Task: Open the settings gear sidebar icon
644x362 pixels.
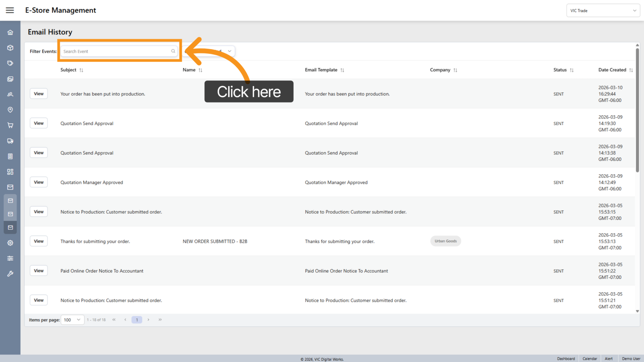Action: tap(10, 243)
